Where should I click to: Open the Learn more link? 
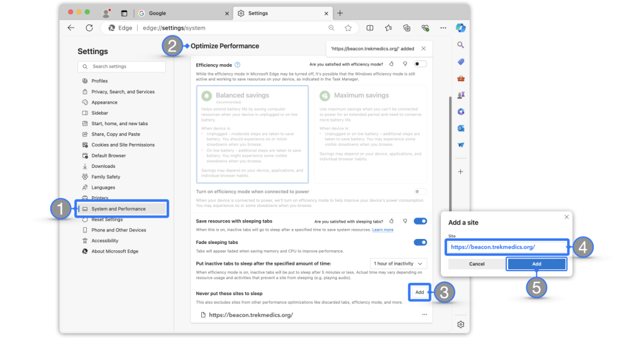[382, 230]
